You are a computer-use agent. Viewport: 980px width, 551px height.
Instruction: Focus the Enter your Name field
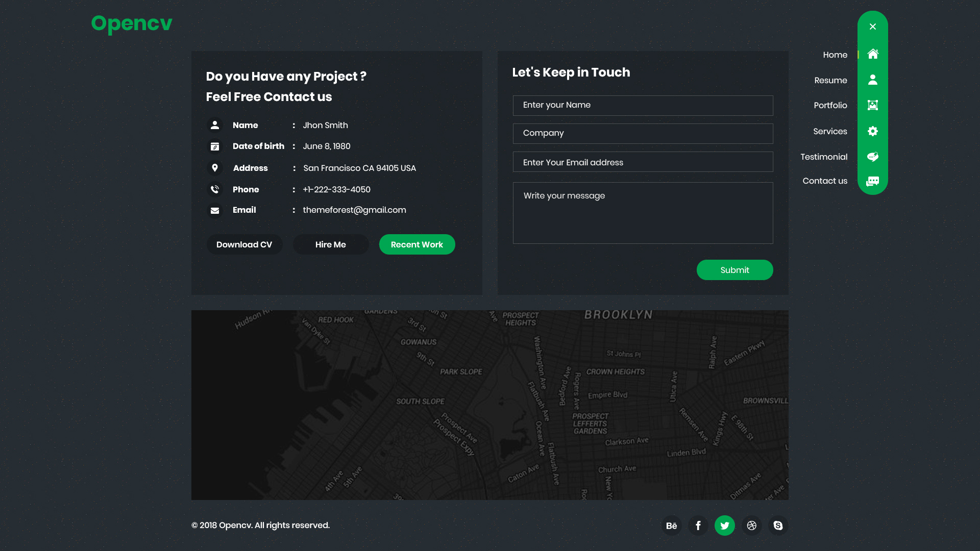point(643,105)
